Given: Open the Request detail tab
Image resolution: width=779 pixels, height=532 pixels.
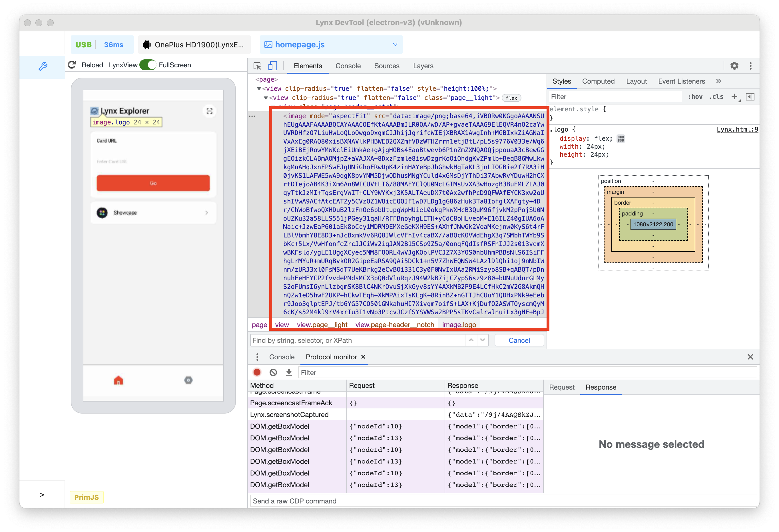Looking at the screenshot, I should click(561, 387).
